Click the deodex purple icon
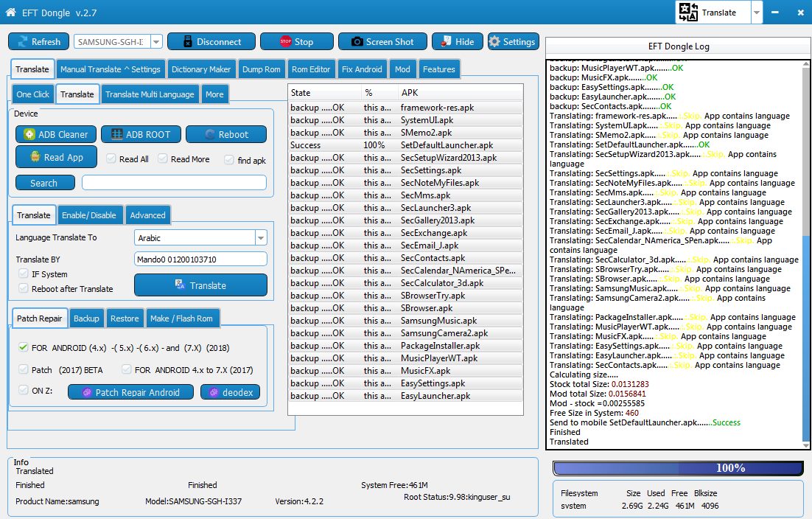 [x=214, y=392]
